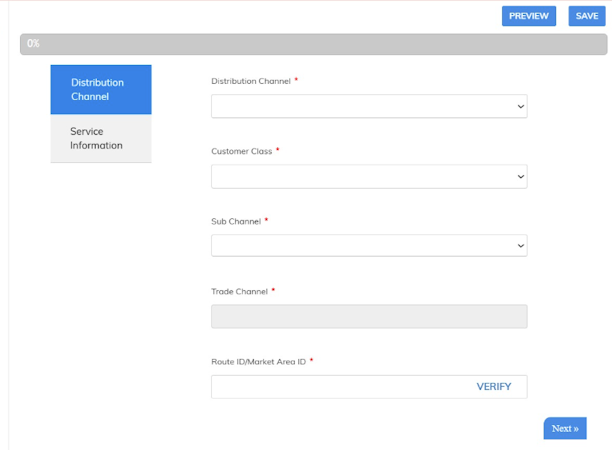Click the "Sub Channel" field label
The image size is (612, 450).
click(x=236, y=221)
